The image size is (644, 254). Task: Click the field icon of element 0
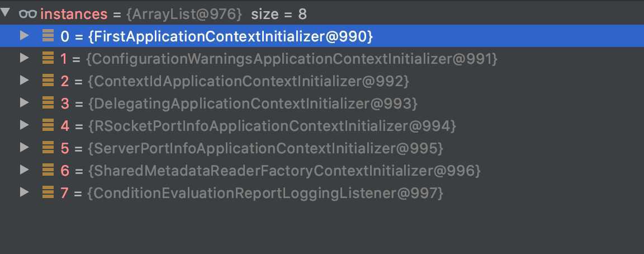(48, 36)
